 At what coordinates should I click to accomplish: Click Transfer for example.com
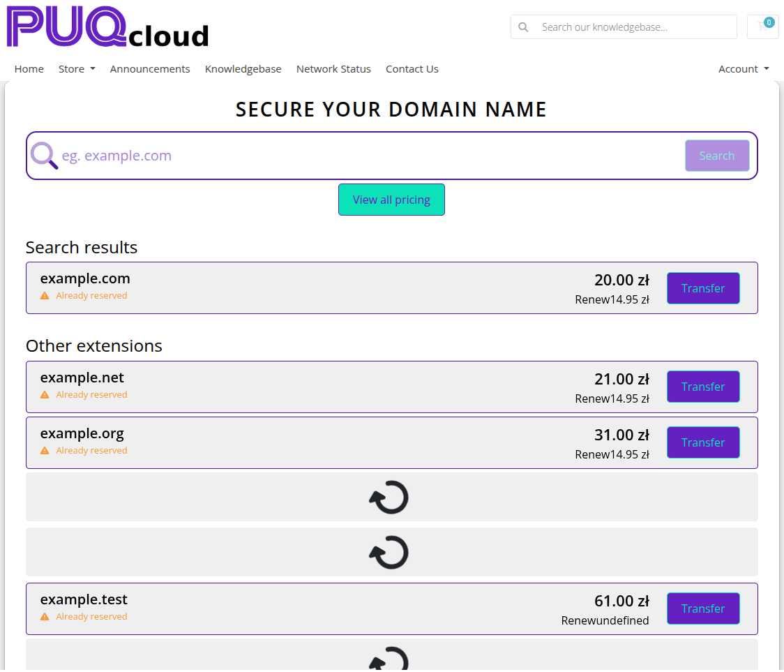click(703, 288)
